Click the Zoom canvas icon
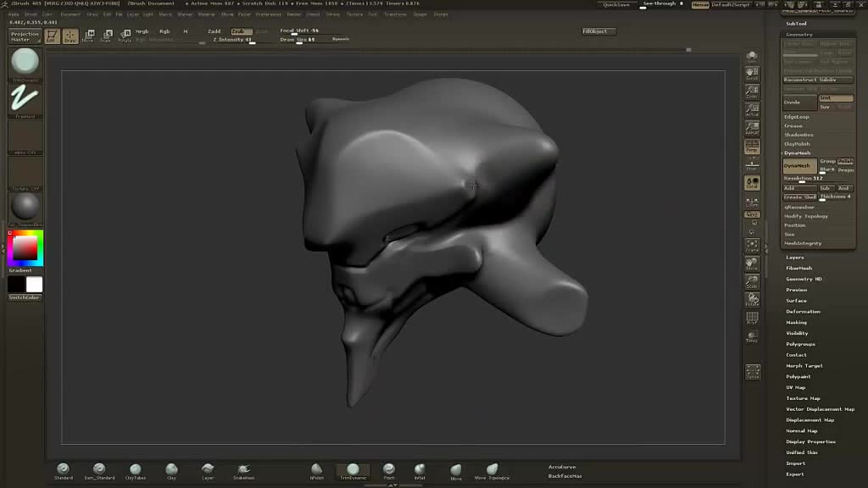Viewport: 868px width, 488px height. pyautogui.click(x=752, y=91)
